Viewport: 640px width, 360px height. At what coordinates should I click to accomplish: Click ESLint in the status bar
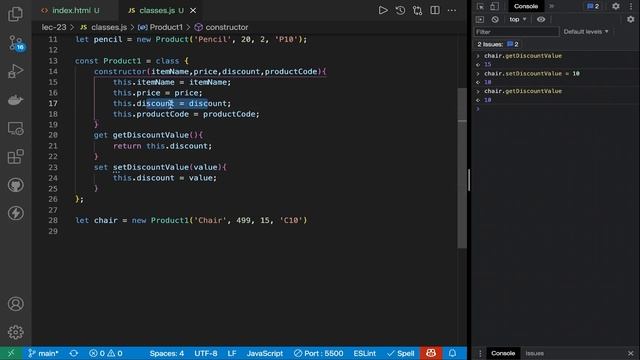tap(364, 353)
